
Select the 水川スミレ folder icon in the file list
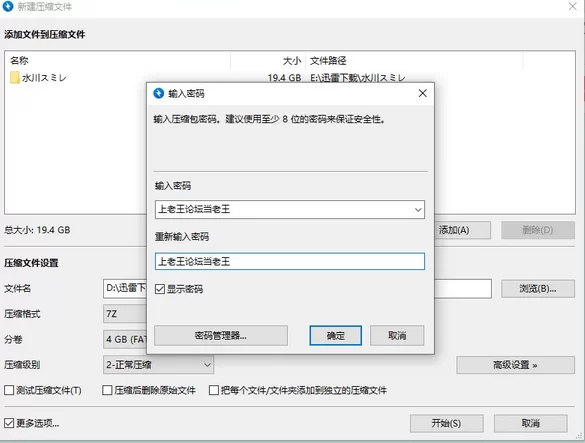15,78
